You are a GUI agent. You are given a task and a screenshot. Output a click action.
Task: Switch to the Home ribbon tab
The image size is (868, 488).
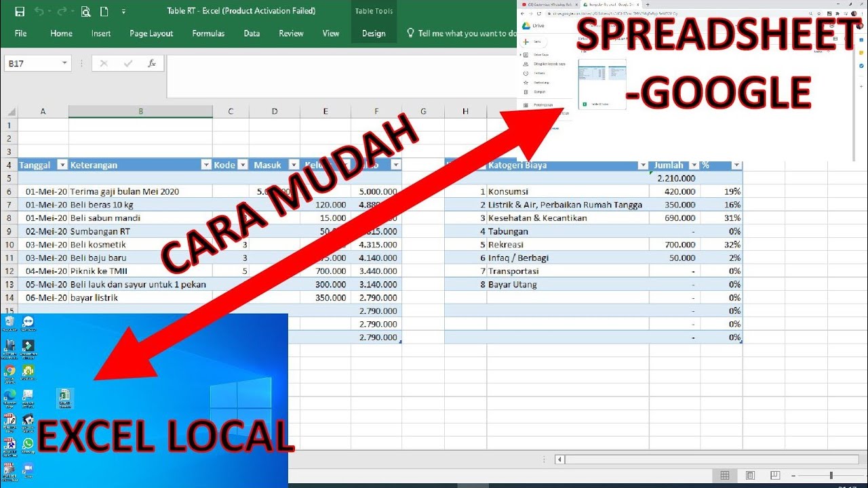pos(61,33)
